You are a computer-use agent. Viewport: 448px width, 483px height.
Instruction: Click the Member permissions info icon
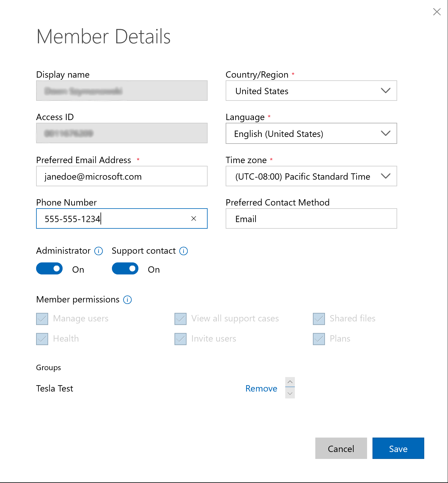pyautogui.click(x=128, y=300)
